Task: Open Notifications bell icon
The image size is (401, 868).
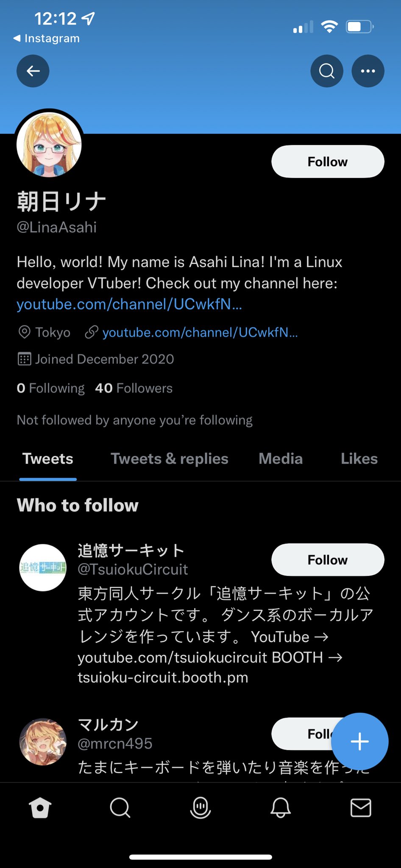Action: 281,808
